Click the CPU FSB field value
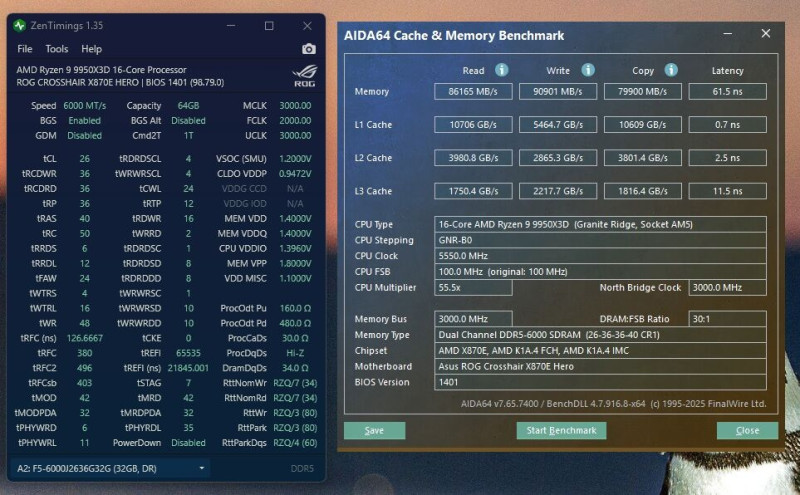800x495 pixels. 601,272
